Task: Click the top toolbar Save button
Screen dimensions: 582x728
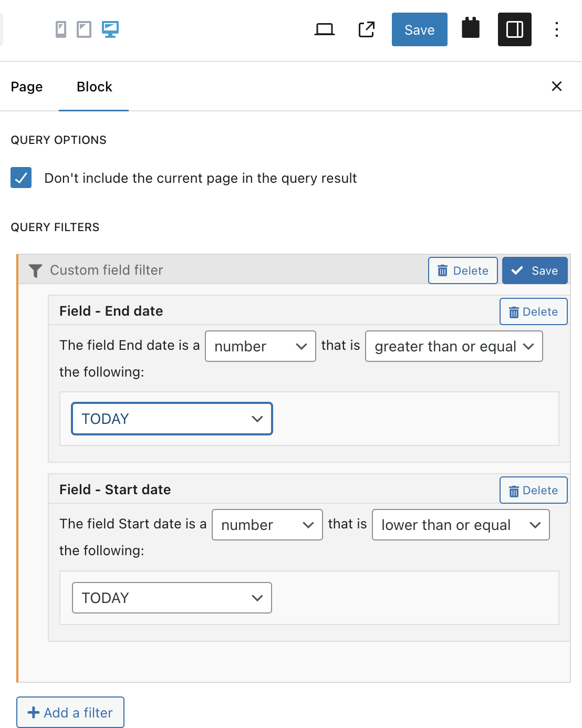Action: point(419,29)
